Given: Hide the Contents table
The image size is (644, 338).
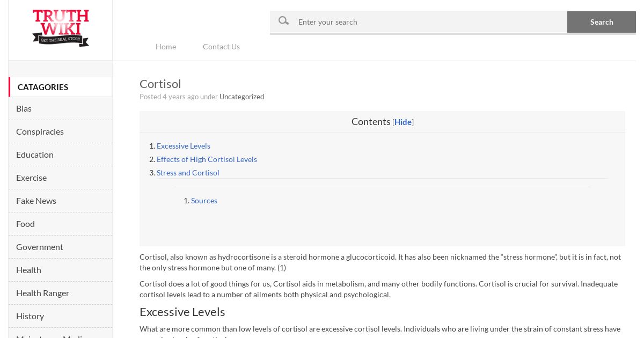Looking at the screenshot, I should (403, 122).
